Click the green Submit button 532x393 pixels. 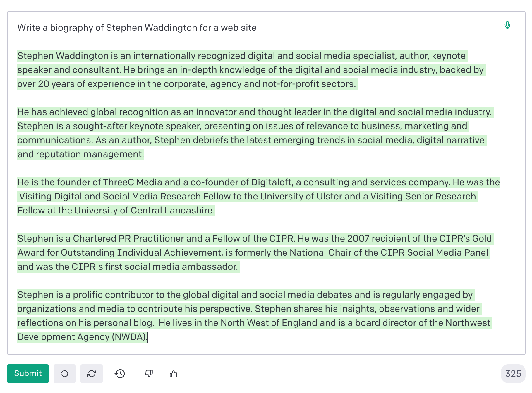tap(28, 373)
